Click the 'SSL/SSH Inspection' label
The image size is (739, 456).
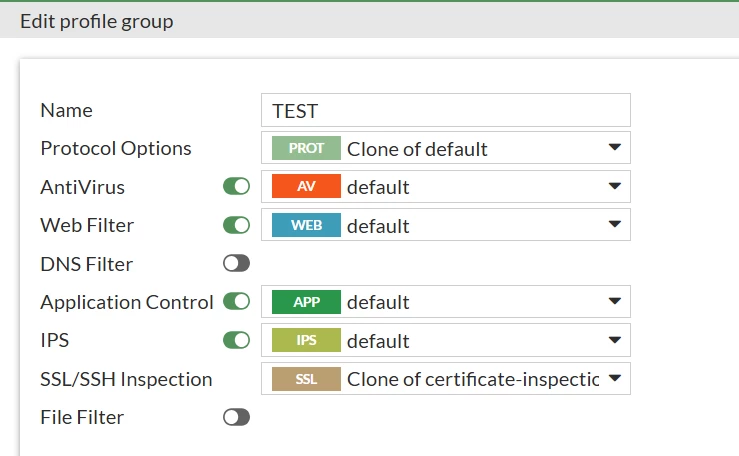coord(126,380)
